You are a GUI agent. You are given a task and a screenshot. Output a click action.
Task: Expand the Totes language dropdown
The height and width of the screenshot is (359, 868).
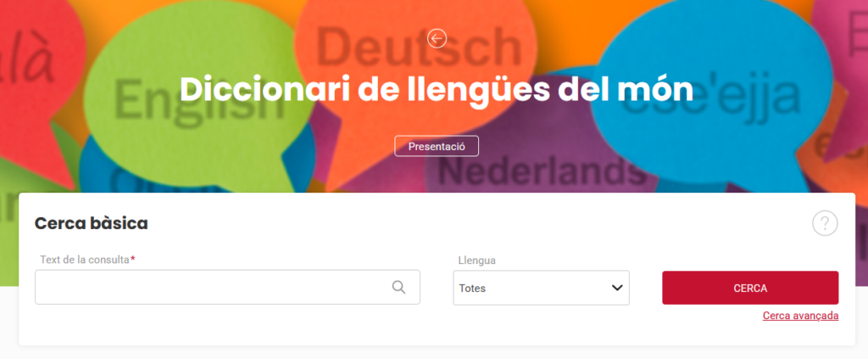pyautogui.click(x=541, y=288)
